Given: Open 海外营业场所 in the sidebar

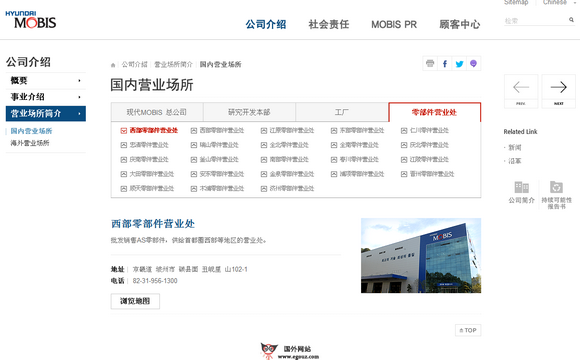Looking at the screenshot, I should coord(30,143).
